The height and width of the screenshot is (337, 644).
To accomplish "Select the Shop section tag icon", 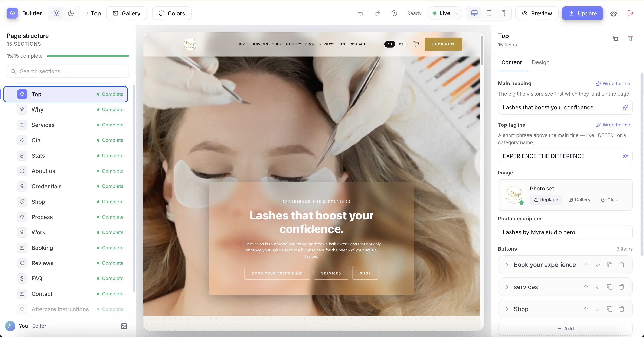I will 22,202.
